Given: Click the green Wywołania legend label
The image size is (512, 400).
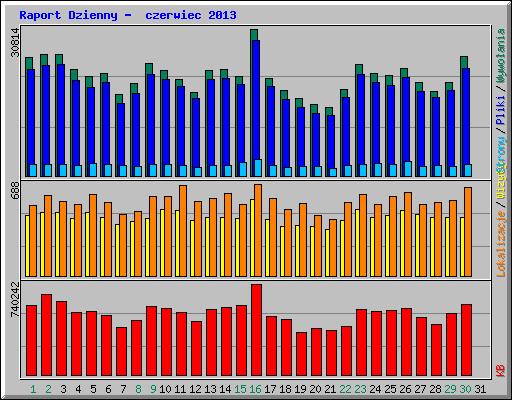Looking at the screenshot, I should click(x=501, y=56).
